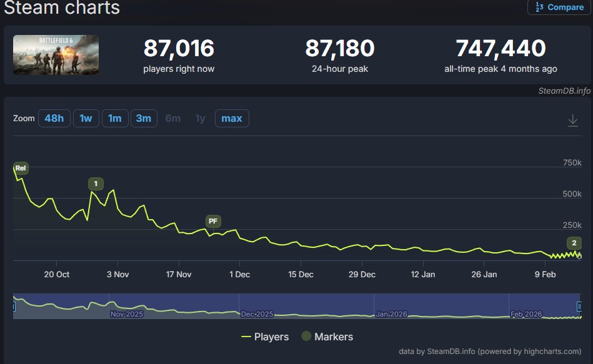Click the disabled 1y zoom option
Image resolution: width=593 pixels, height=364 pixels.
point(200,119)
